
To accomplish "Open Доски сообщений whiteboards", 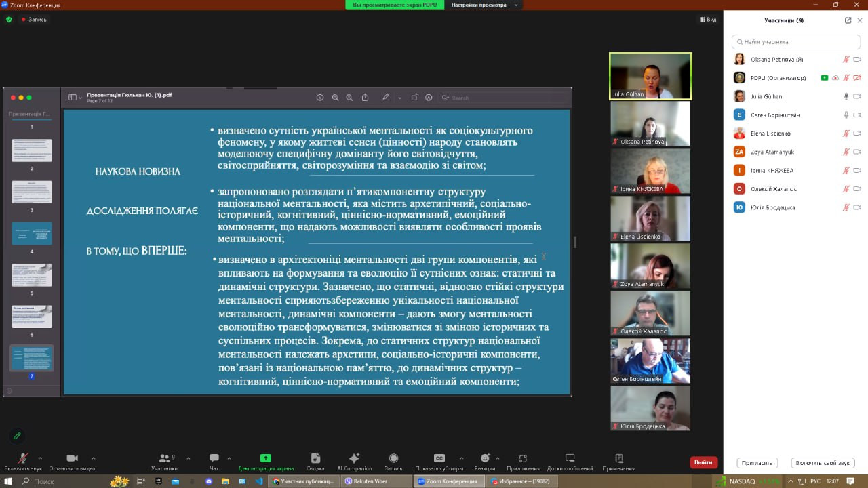I will tap(570, 462).
